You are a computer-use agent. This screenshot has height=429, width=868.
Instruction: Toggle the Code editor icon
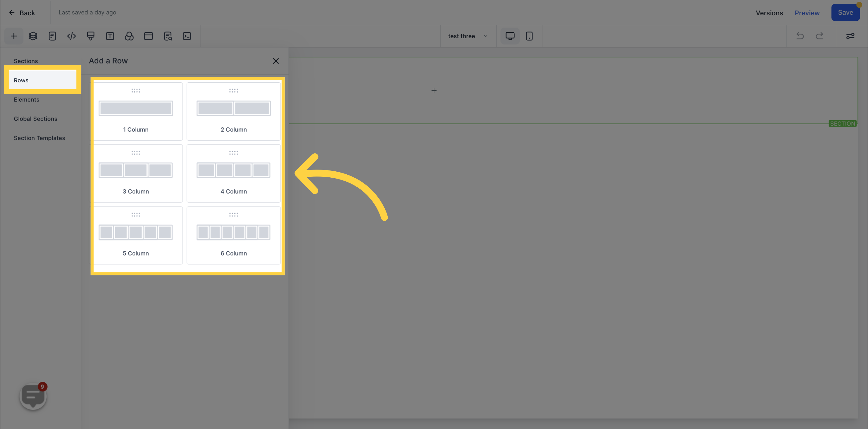tap(71, 36)
